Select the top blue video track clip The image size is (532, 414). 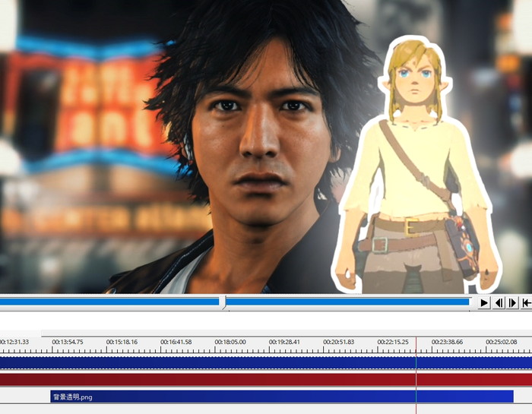(x=266, y=363)
